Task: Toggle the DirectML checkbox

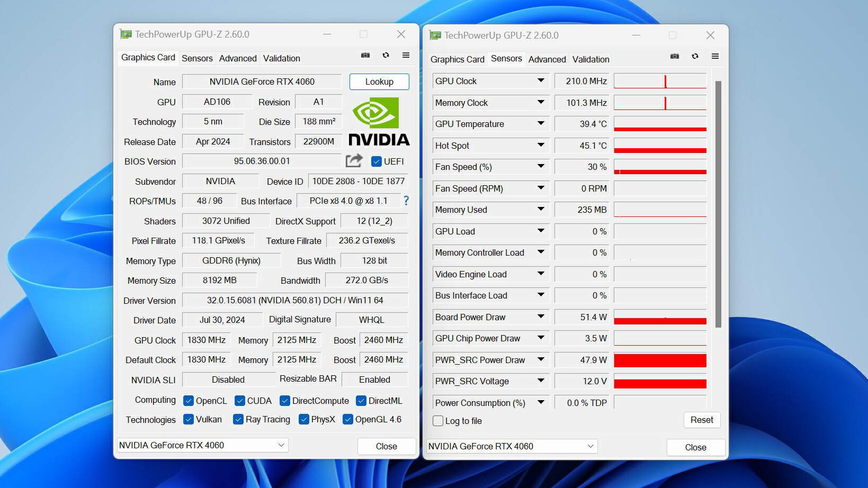Action: pyautogui.click(x=361, y=401)
